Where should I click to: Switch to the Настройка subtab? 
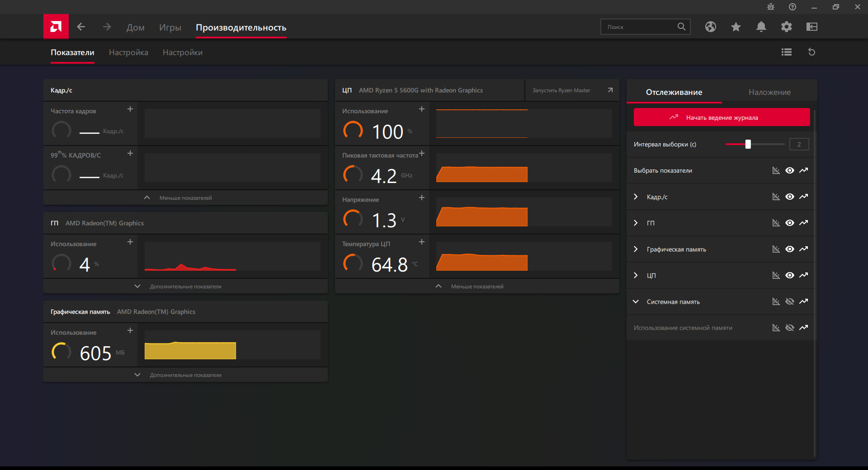(x=128, y=52)
